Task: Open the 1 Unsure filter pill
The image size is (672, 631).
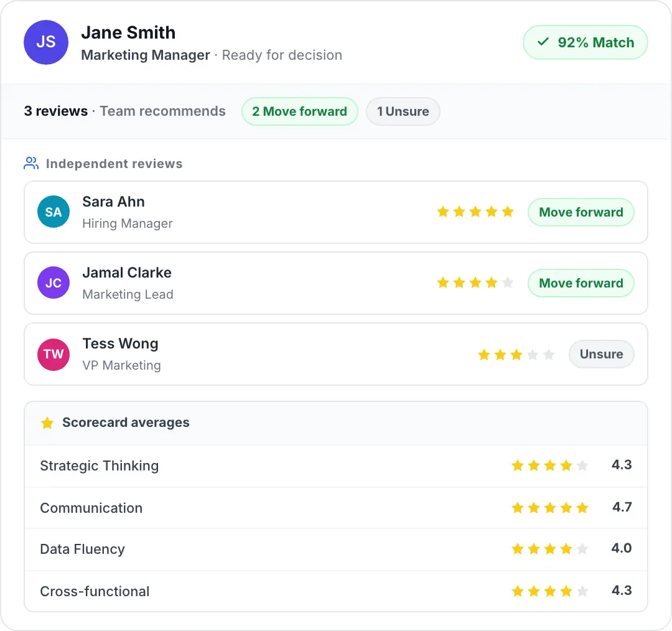Action: [x=403, y=111]
